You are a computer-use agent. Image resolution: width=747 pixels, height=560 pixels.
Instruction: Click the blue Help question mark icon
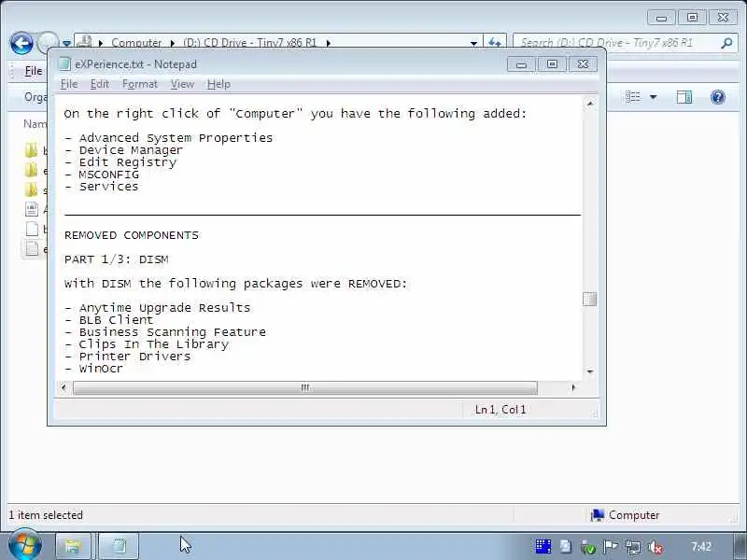(717, 97)
